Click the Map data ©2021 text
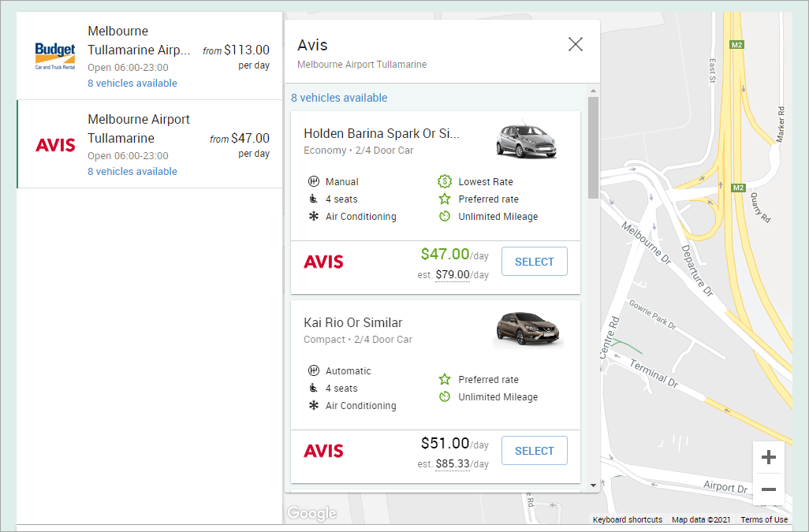 (x=701, y=519)
